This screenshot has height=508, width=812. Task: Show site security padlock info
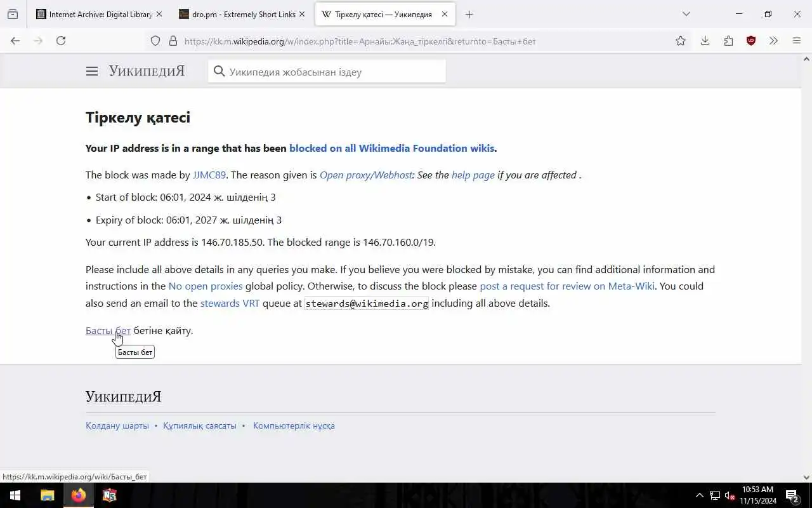pos(173,41)
